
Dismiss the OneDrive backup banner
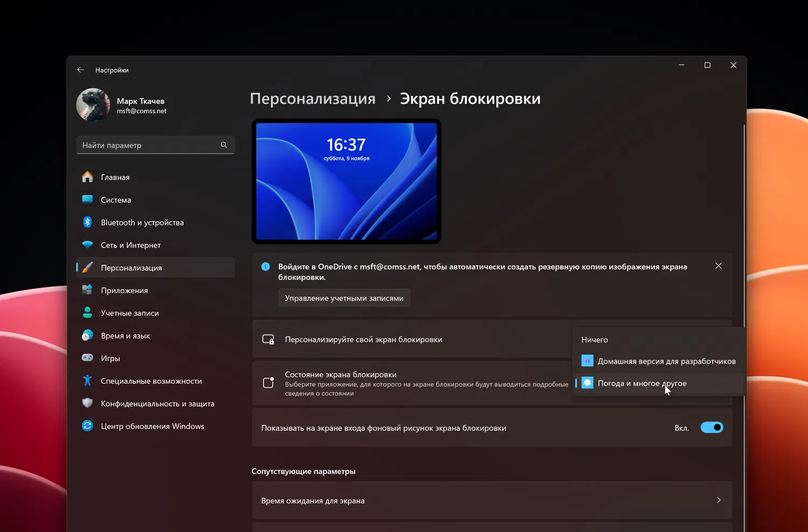[x=719, y=266]
